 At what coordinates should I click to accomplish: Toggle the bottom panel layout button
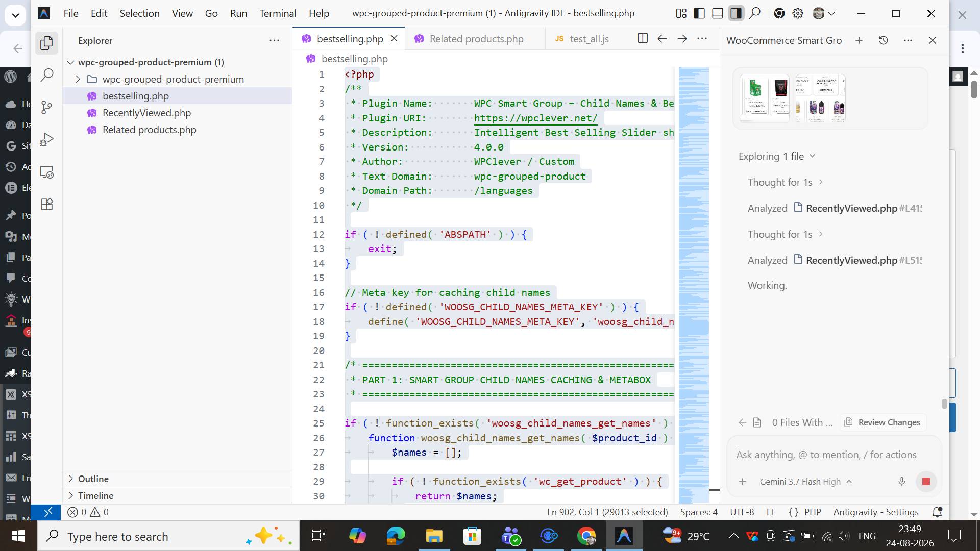[x=718, y=13]
